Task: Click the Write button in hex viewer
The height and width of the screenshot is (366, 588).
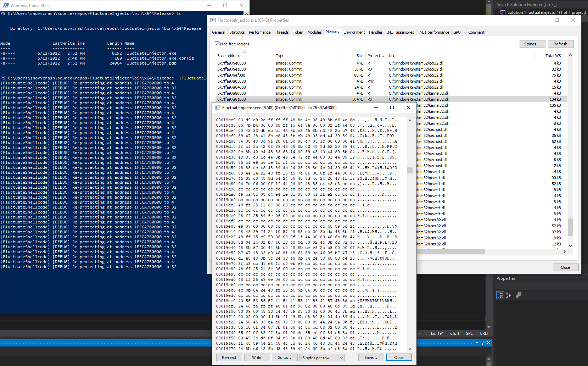Action: click(257, 357)
